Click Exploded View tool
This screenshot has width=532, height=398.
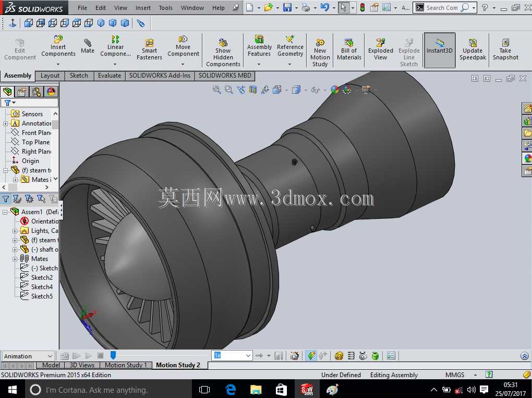(x=381, y=49)
